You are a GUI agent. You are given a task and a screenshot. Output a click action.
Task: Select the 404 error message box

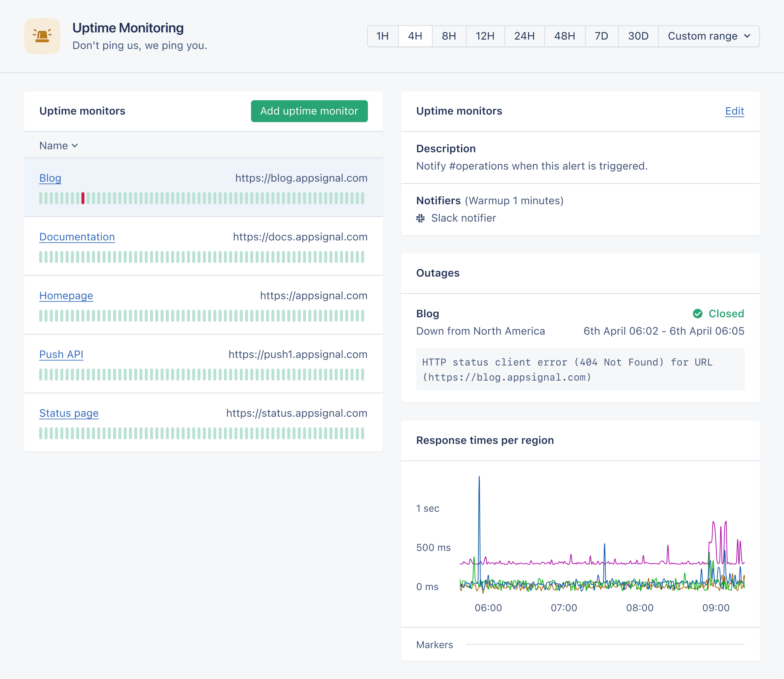pos(580,369)
